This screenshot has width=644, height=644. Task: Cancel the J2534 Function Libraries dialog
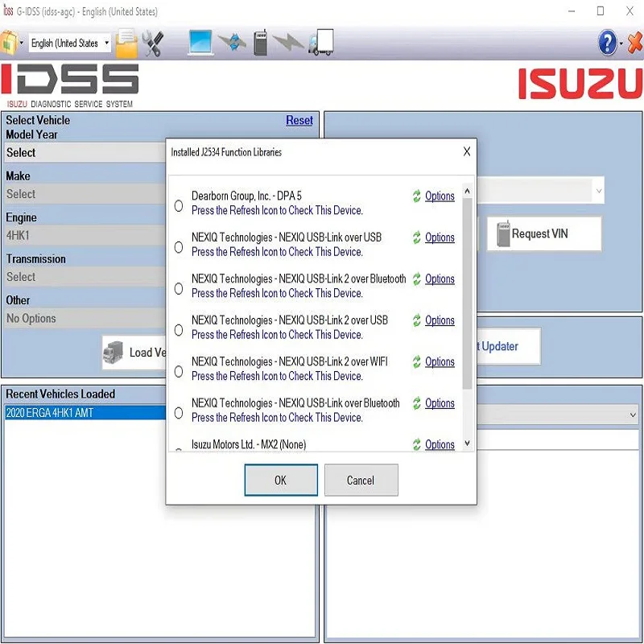coord(361,480)
